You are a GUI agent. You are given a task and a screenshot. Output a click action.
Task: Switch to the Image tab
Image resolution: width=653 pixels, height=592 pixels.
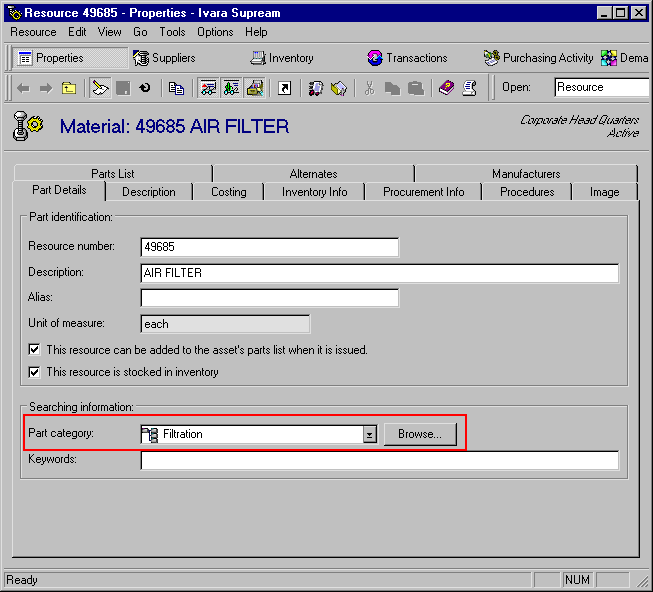click(604, 192)
